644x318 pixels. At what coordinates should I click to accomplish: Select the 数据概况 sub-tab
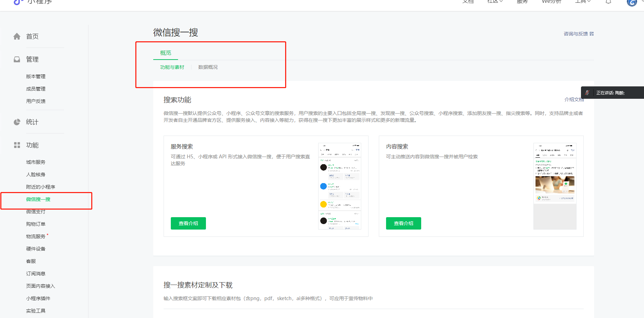(208, 67)
